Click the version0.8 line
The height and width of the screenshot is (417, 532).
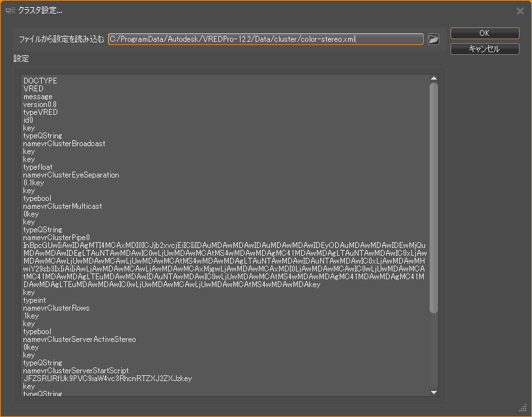click(x=40, y=104)
